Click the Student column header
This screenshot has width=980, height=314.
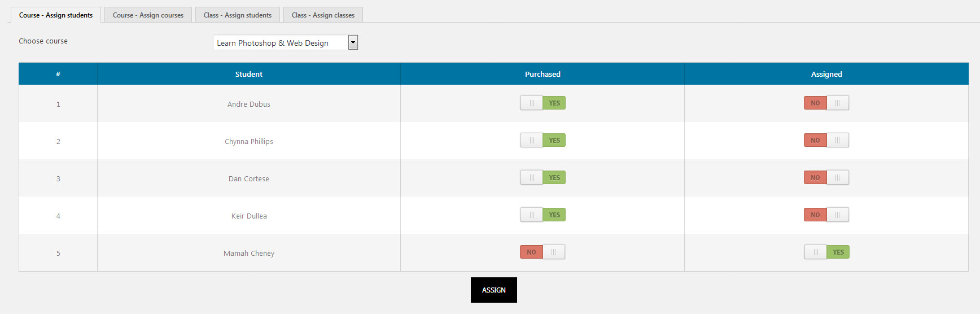248,74
